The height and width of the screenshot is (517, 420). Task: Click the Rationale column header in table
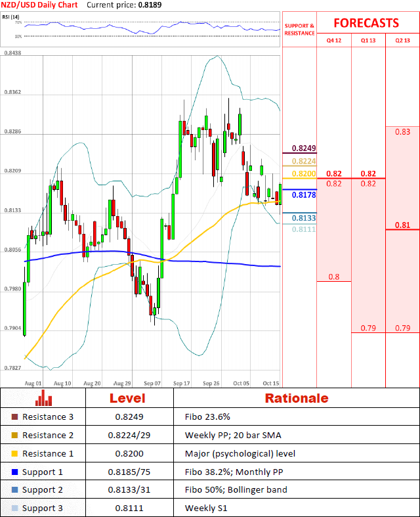[296, 398]
